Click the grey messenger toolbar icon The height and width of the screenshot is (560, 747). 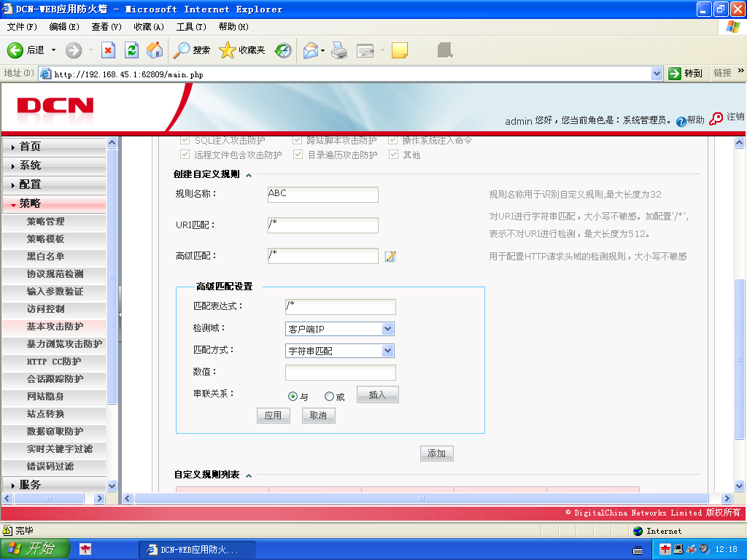pos(445,50)
